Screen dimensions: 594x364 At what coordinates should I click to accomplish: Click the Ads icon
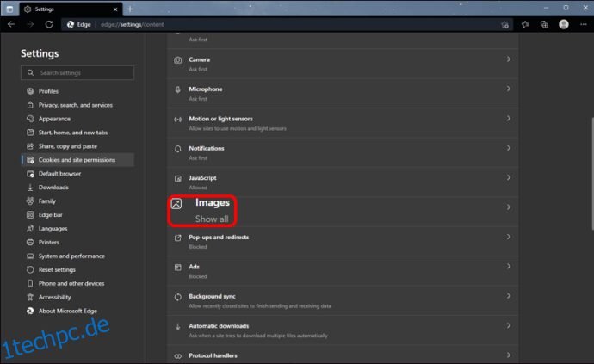pos(177,268)
